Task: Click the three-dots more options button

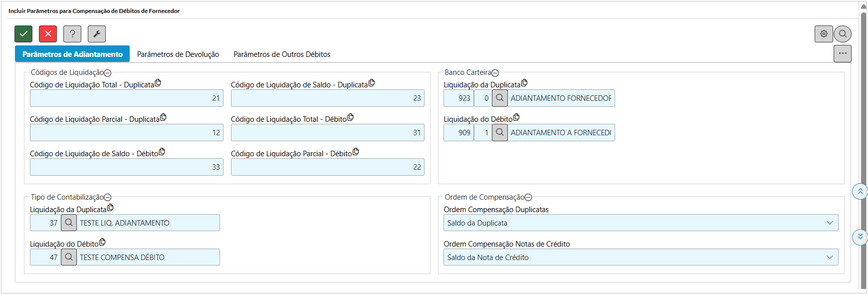Action: [x=843, y=53]
